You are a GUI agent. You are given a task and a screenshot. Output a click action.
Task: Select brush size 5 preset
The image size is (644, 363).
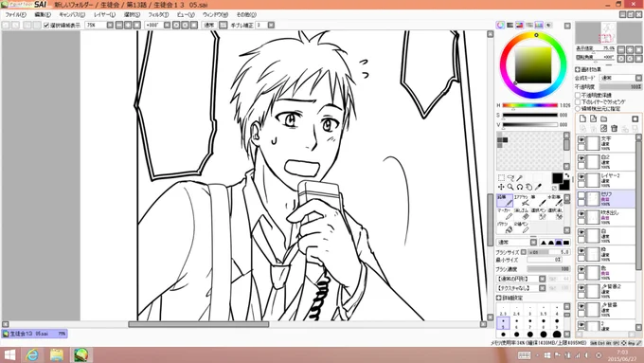pos(503,323)
